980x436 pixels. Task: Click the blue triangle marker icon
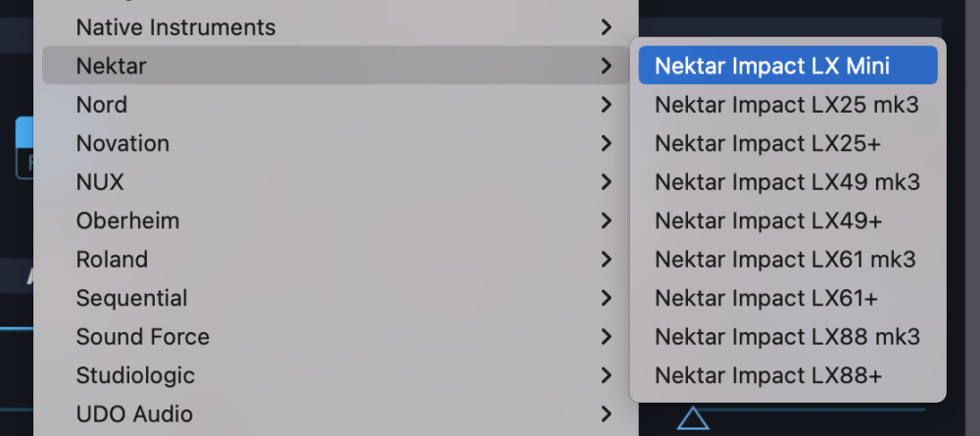pos(693,420)
